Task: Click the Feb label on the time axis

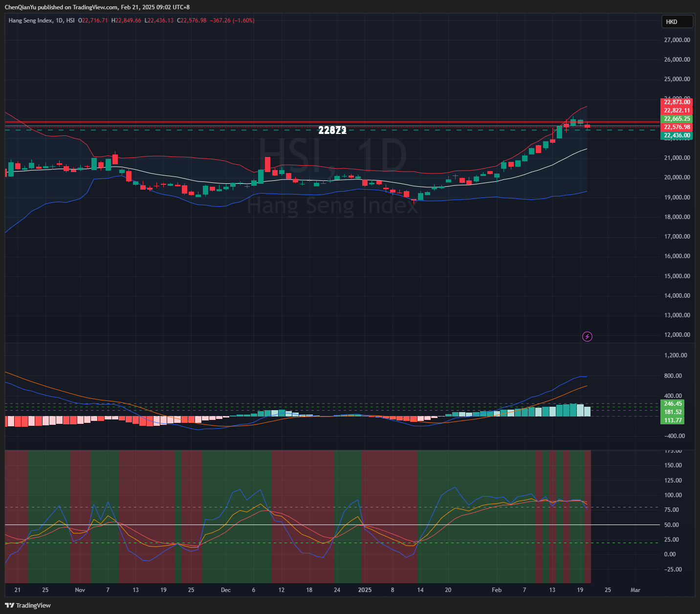Action: tap(497, 590)
